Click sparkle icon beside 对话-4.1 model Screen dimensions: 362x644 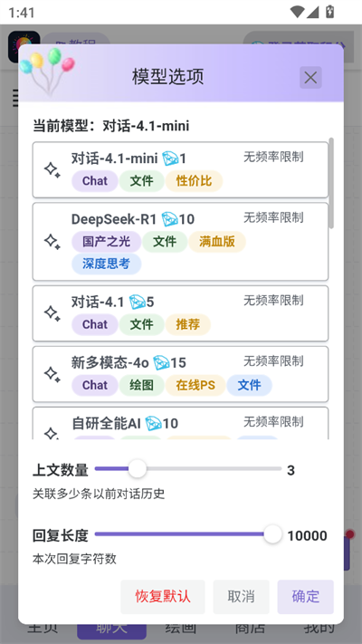tap(52, 313)
